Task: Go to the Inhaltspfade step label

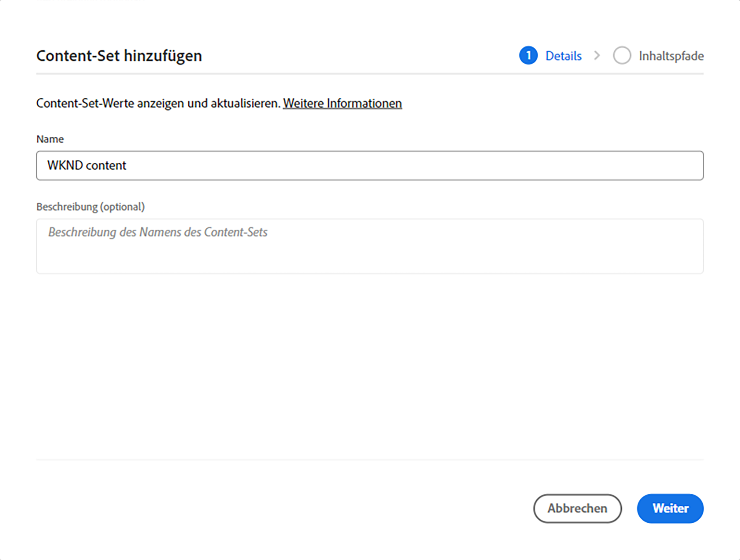Action: pos(671,56)
